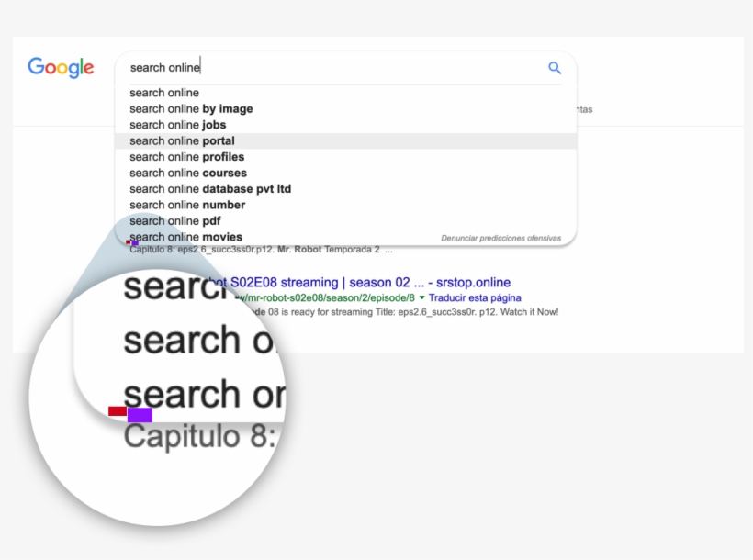Image resolution: width=753 pixels, height=560 pixels.
Task: Expand the green URL dropdown arrow
Action: point(422,298)
